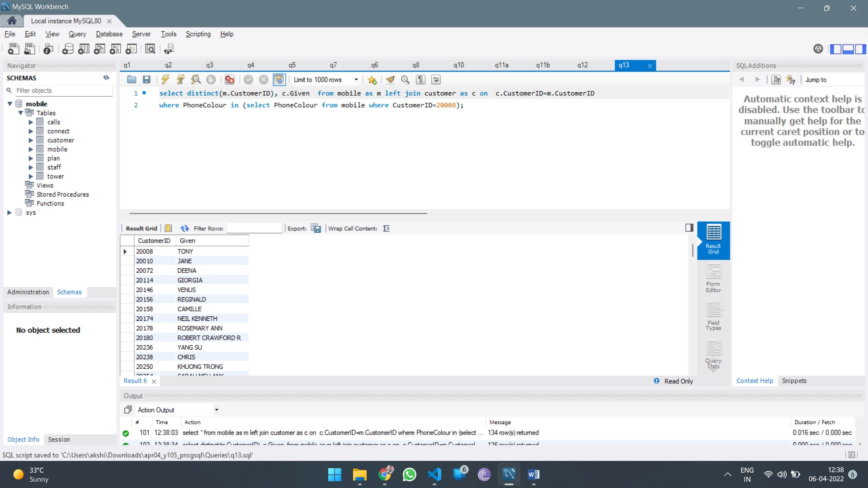Expand the staff table node

point(31,167)
